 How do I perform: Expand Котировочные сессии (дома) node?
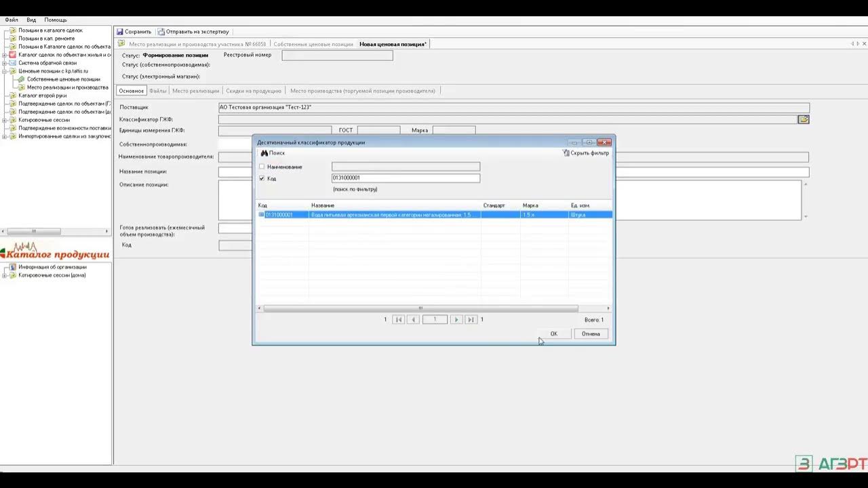tap(4, 275)
